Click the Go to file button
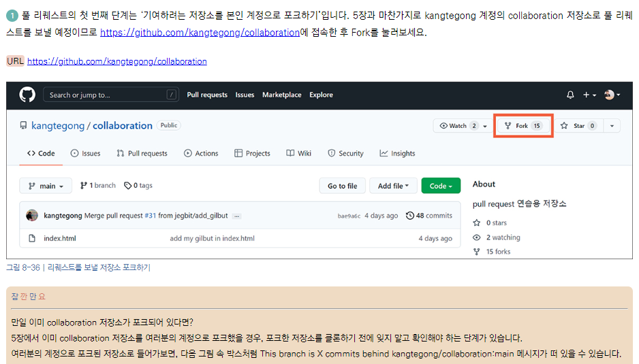 click(342, 186)
